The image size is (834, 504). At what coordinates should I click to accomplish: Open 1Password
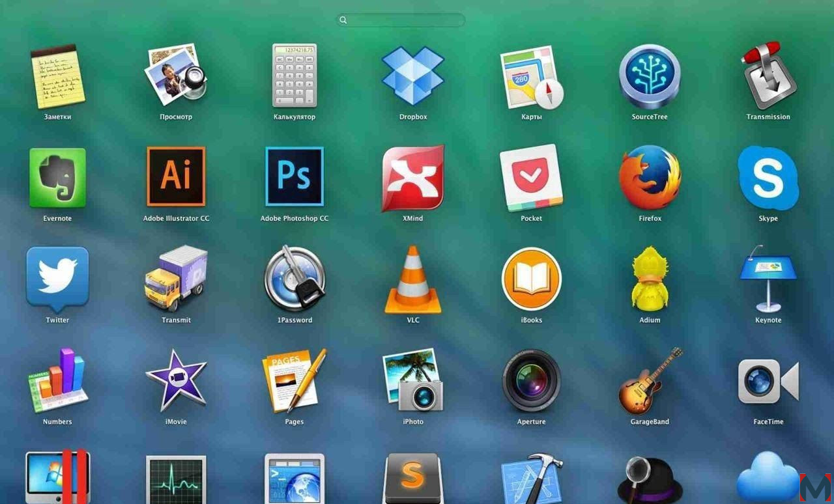pos(295,279)
